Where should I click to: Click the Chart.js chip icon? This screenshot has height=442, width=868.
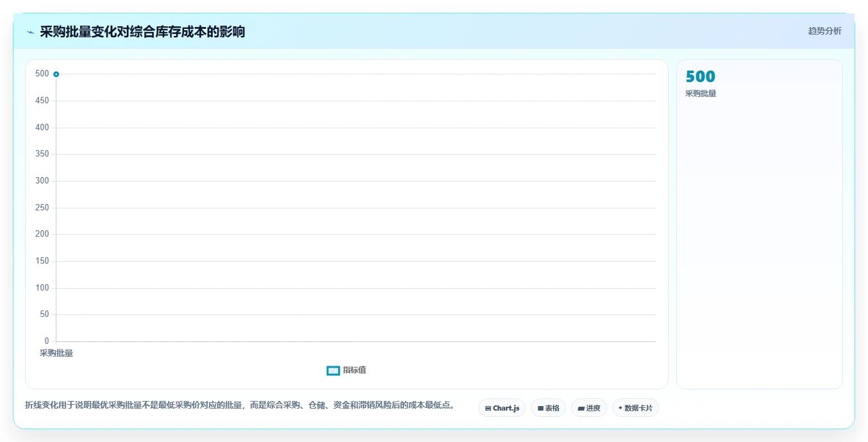click(488, 408)
